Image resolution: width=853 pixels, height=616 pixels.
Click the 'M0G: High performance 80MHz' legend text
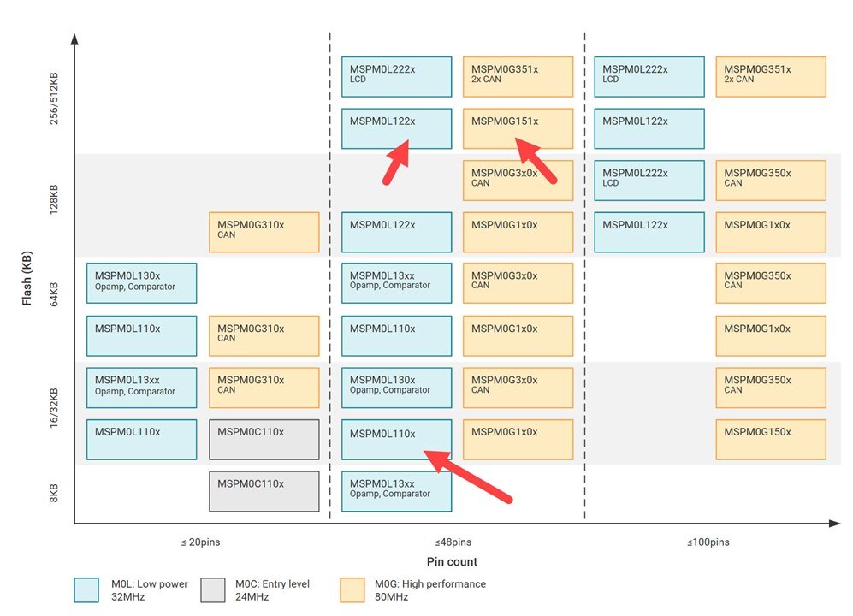[x=429, y=590]
